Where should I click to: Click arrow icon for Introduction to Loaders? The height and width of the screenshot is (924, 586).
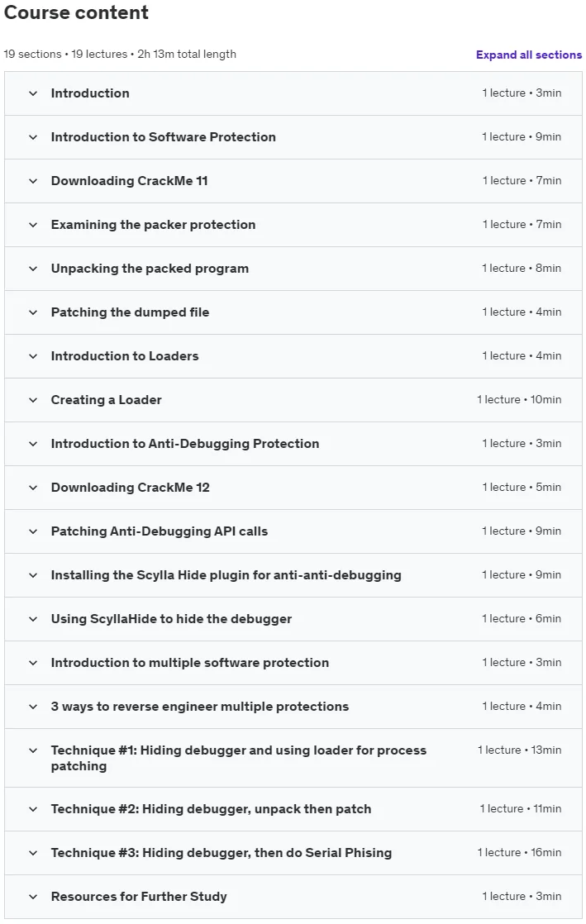(33, 356)
